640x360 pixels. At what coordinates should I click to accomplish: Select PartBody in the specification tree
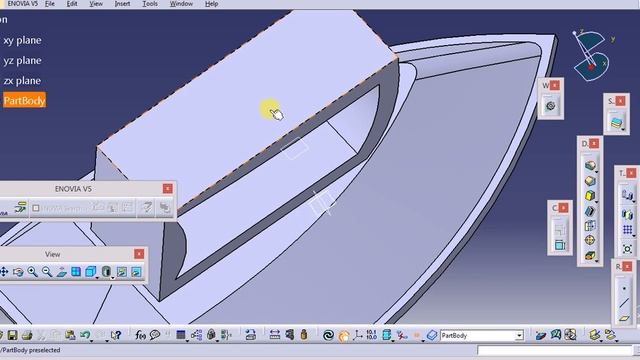pyautogui.click(x=24, y=100)
